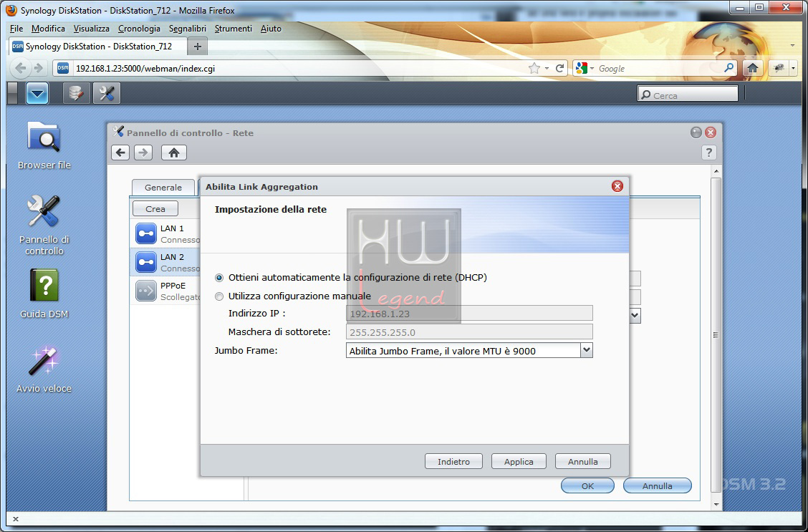Switch to the Generale tab

(163, 188)
